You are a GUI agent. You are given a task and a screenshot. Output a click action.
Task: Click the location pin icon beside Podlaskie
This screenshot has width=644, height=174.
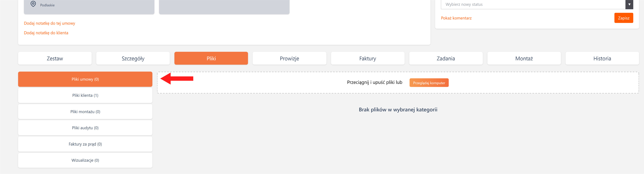[x=33, y=4]
